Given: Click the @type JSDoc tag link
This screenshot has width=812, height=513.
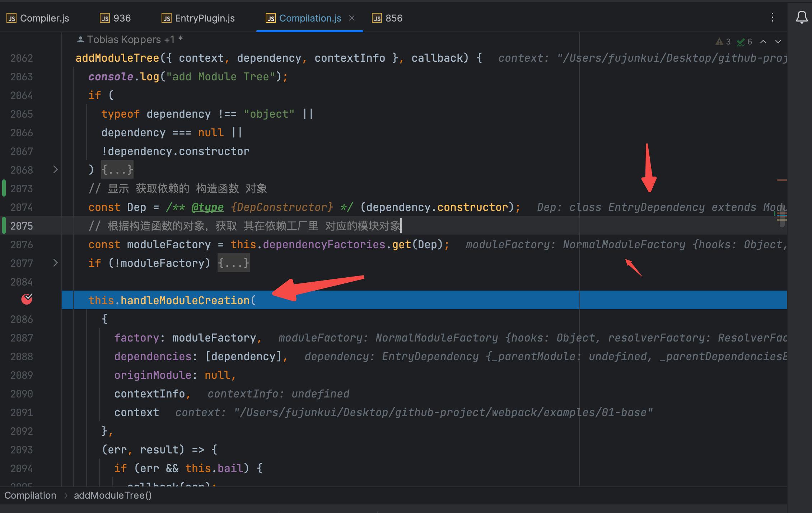Looking at the screenshot, I should 207,207.
